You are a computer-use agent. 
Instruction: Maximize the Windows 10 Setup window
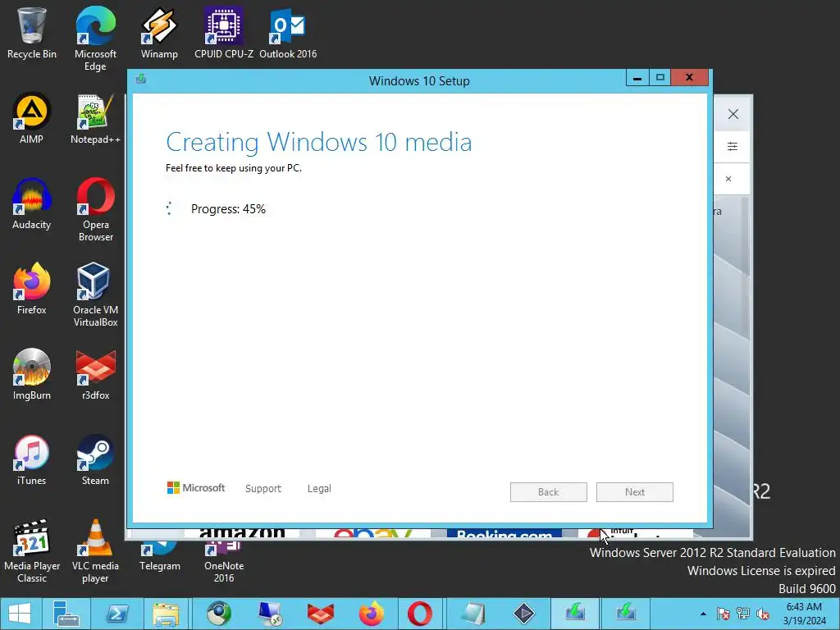(660, 78)
